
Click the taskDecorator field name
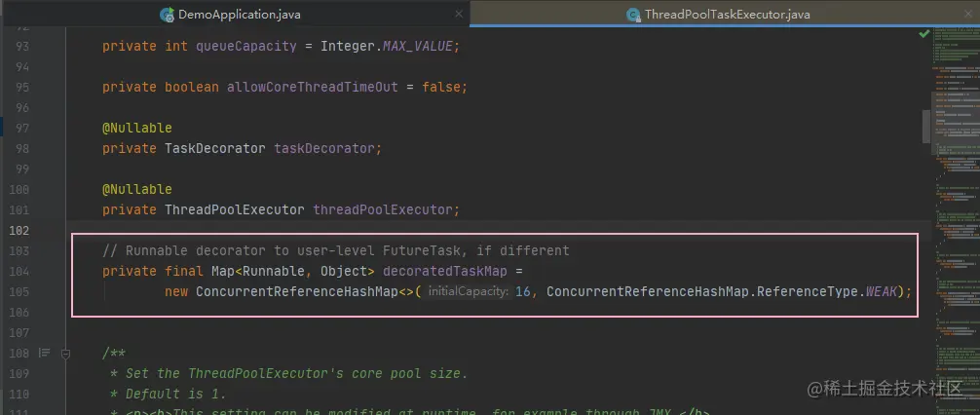(x=324, y=149)
